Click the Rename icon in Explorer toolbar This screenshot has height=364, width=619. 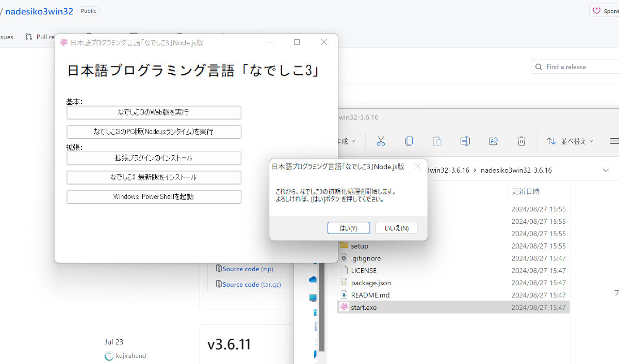point(465,141)
